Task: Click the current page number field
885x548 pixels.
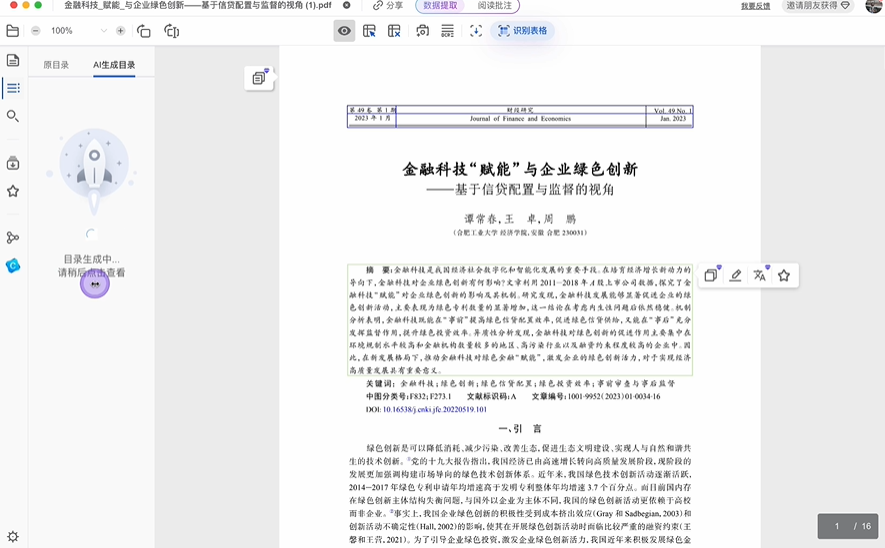Action: point(836,526)
